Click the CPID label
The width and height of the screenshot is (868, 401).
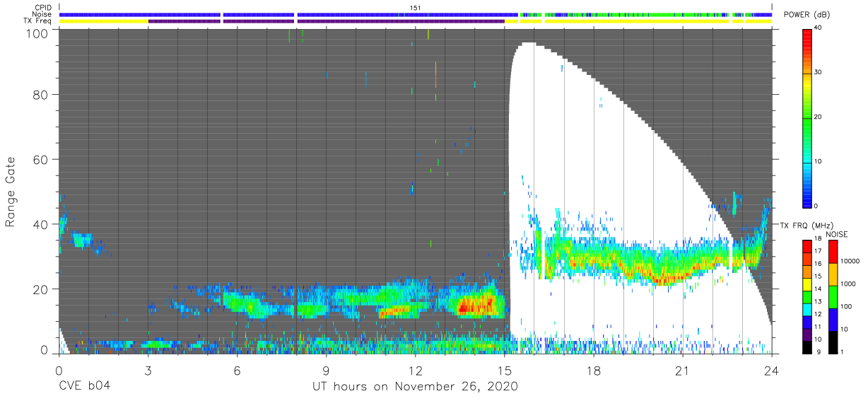coord(43,7)
